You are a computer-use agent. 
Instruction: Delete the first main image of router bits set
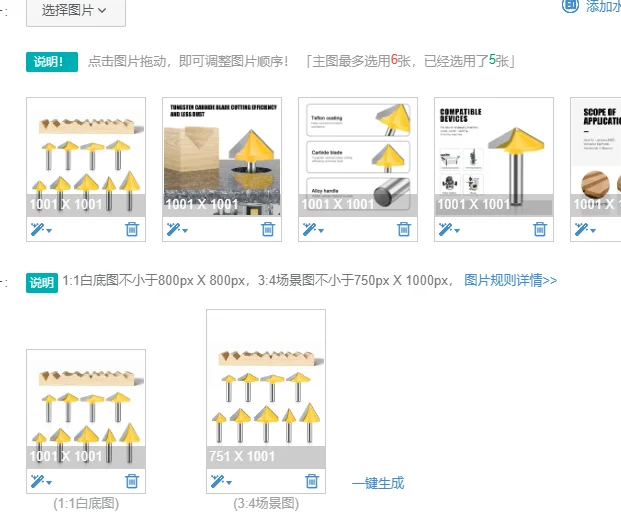(132, 229)
